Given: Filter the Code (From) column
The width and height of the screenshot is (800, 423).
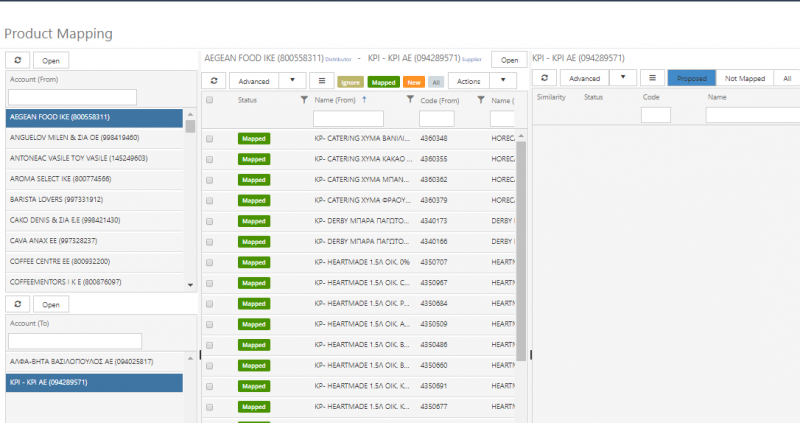Looking at the screenshot, I should [481, 100].
